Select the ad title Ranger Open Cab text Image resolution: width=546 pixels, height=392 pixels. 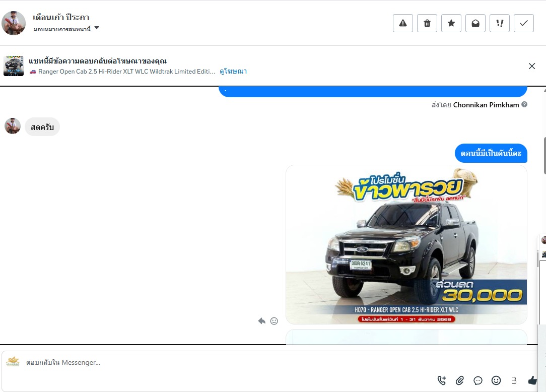[x=127, y=72]
